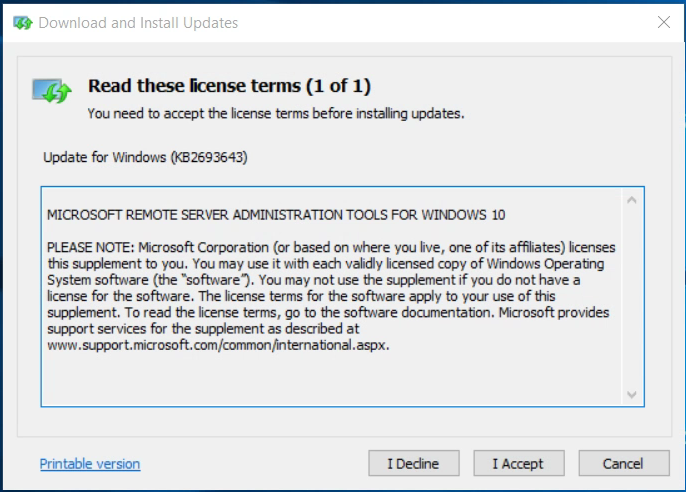686x492 pixels.
Task: Click the Download and Install Updates title text
Action: 138,23
